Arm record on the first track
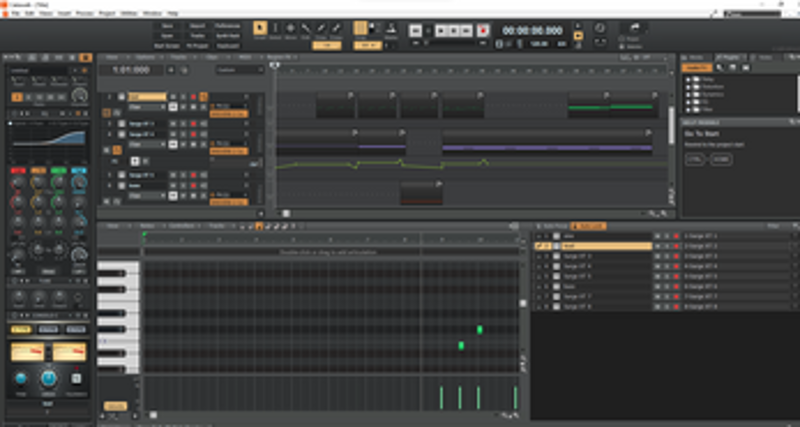This screenshot has width=800, height=427. 193,96
